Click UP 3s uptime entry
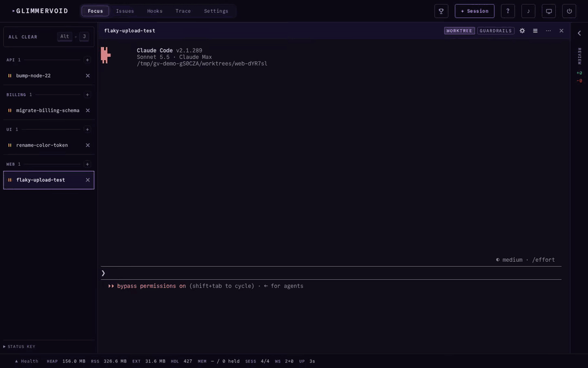Screen dimensions: 588x368 pyautogui.click(x=307, y=361)
